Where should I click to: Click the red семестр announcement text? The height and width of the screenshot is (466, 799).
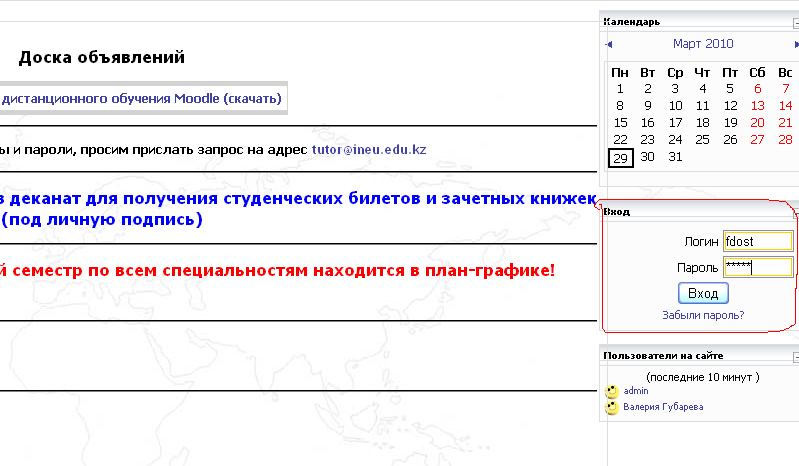278,270
